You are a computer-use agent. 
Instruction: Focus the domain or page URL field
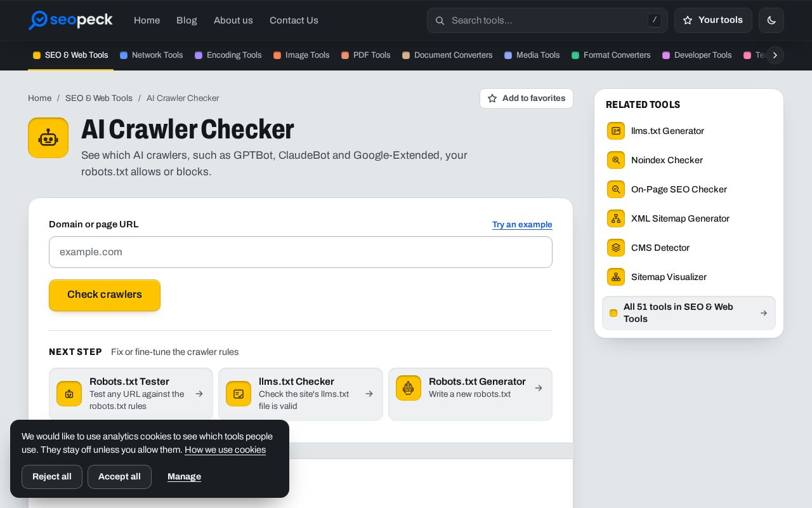click(x=301, y=252)
